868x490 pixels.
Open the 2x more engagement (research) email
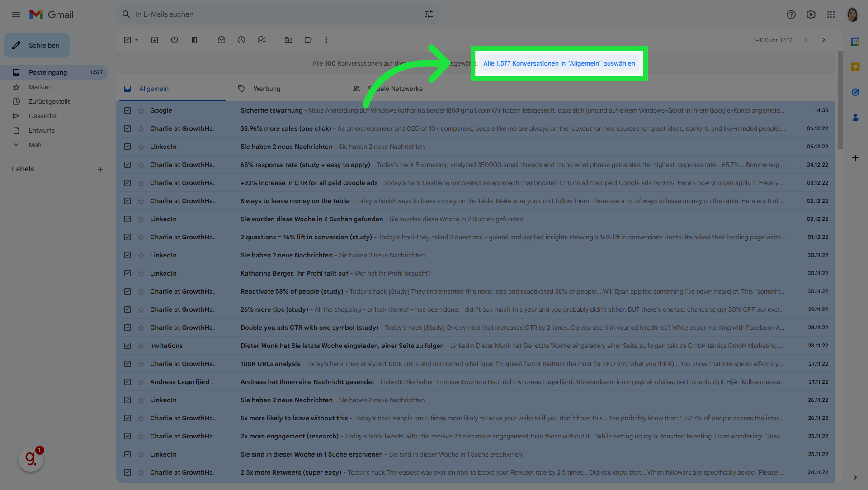(x=476, y=436)
